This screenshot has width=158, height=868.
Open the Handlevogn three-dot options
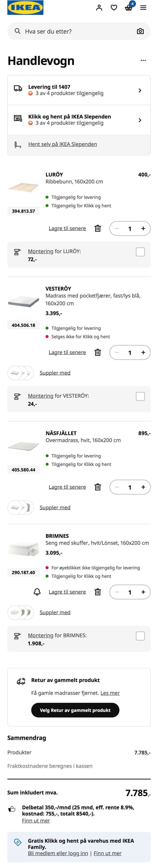(x=143, y=61)
